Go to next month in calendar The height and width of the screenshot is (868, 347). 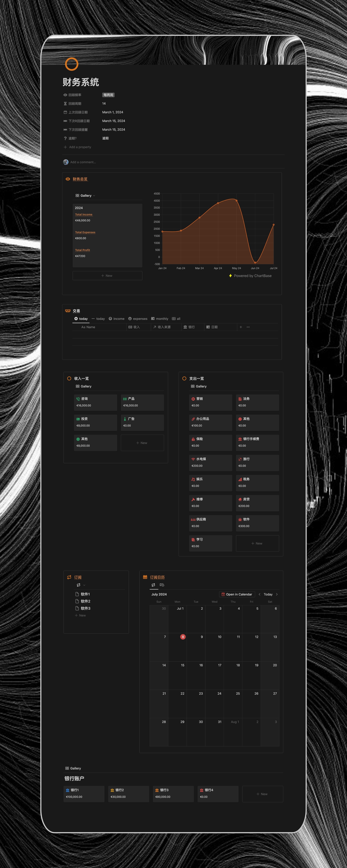pos(277,594)
